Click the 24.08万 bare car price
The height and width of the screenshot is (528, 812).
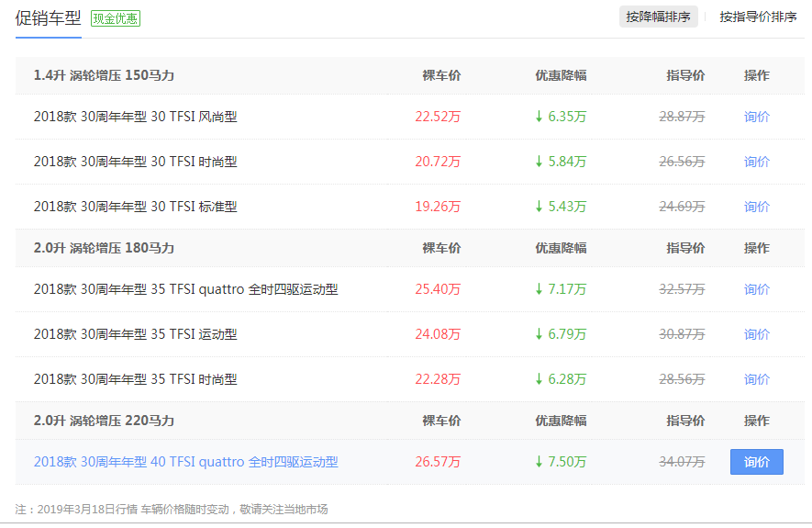click(x=438, y=334)
